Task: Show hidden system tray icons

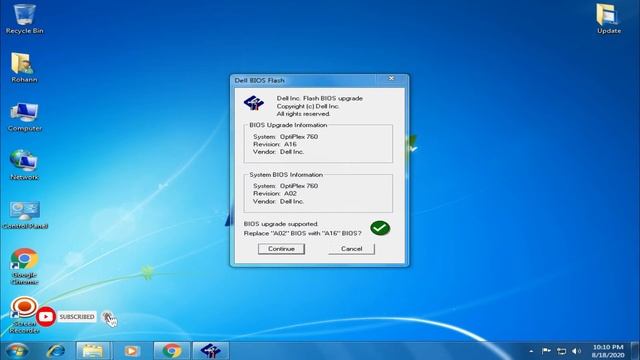Action: pyautogui.click(x=531, y=351)
